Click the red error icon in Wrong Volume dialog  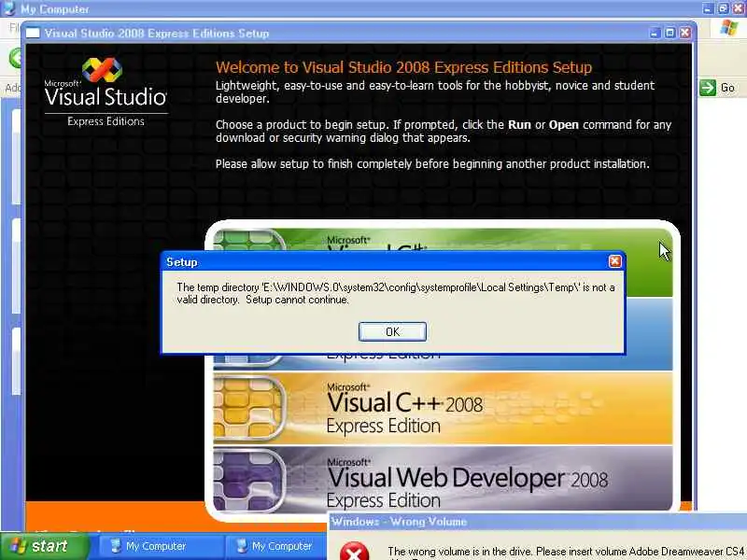click(355, 552)
